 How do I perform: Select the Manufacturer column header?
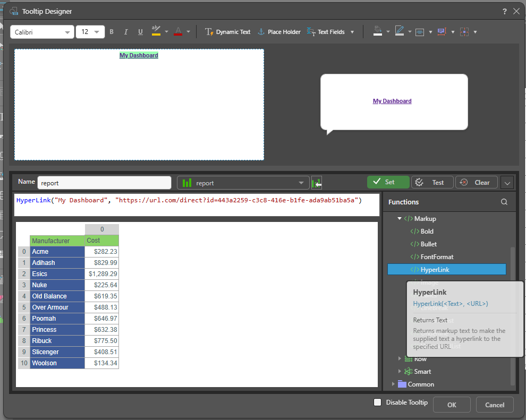(57, 241)
